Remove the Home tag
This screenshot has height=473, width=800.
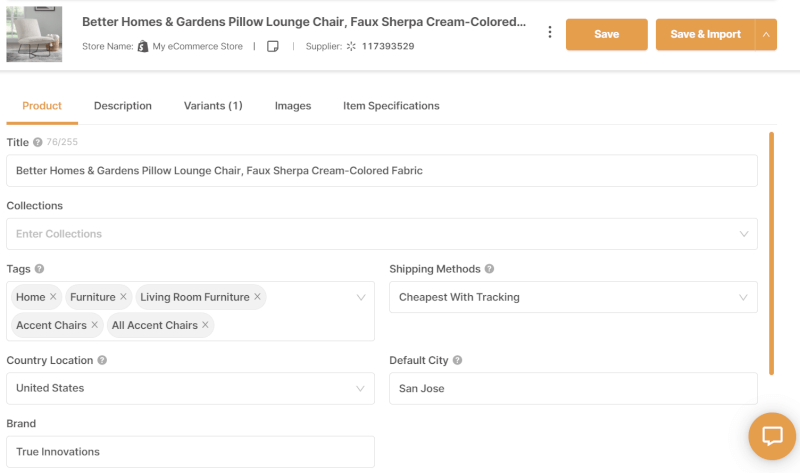(x=53, y=297)
